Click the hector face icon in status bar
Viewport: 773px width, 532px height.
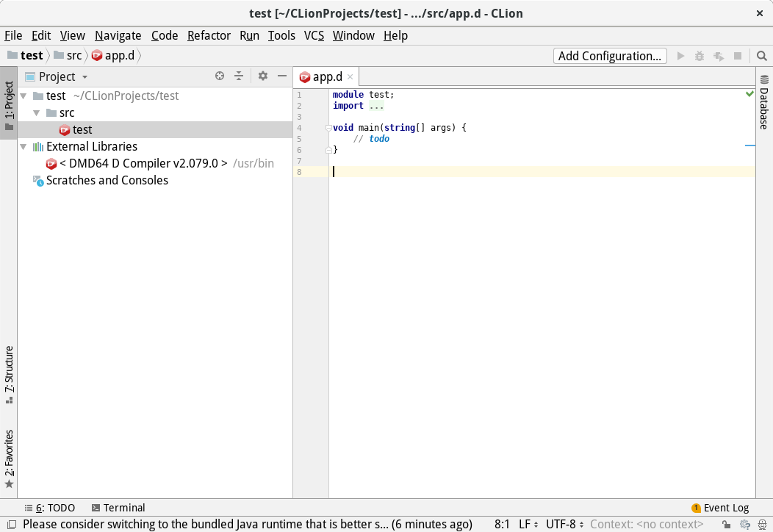coord(762,524)
